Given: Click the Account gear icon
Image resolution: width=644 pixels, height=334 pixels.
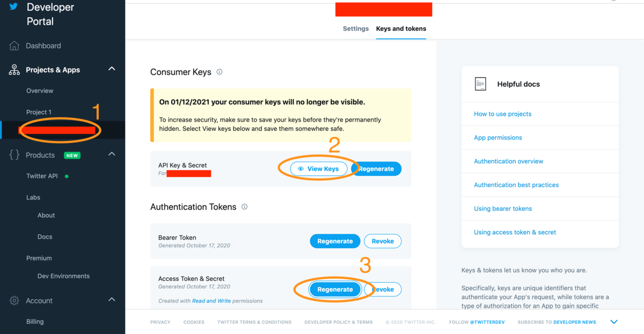Looking at the screenshot, I should (x=14, y=301).
